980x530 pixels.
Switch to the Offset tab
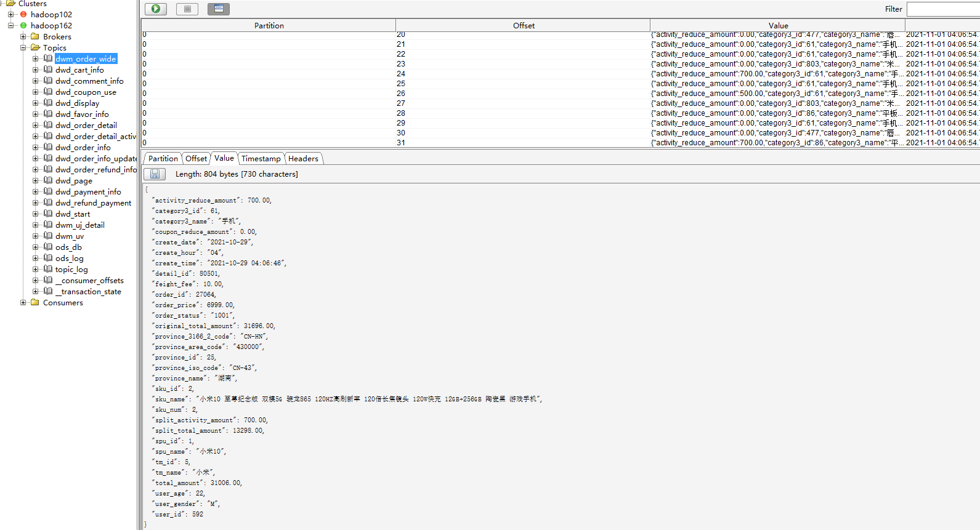[196, 158]
